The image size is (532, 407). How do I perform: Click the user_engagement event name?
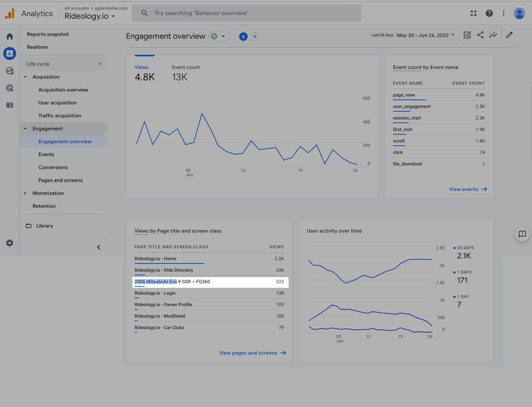412,106
